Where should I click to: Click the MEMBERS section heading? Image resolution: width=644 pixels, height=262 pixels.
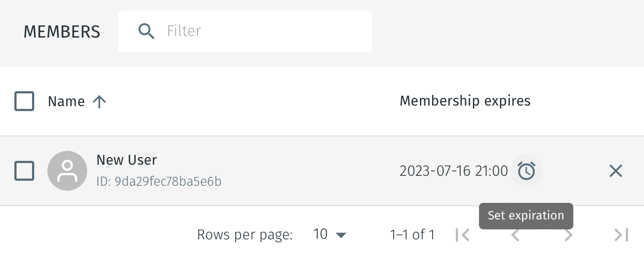pyautogui.click(x=62, y=32)
